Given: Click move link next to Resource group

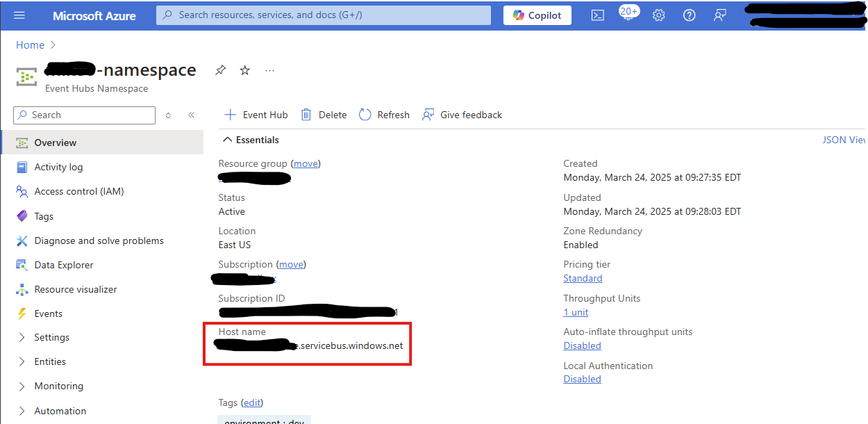Looking at the screenshot, I should pyautogui.click(x=306, y=163).
